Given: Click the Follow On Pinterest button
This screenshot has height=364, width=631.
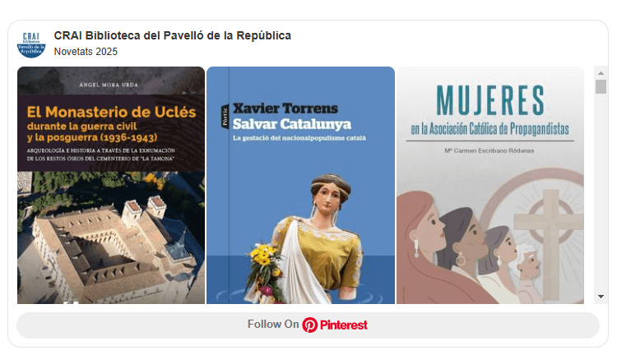Looking at the screenshot, I should 308,325.
